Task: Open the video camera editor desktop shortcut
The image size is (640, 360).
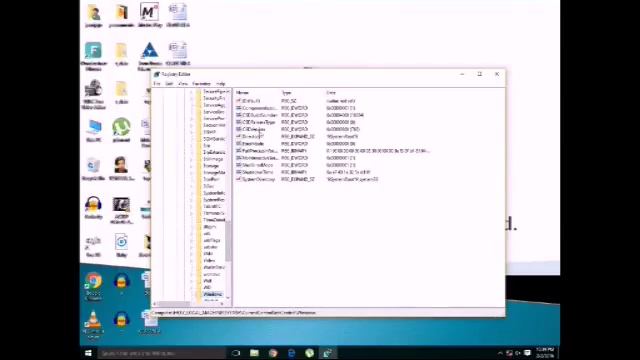Action: [x=93, y=94]
